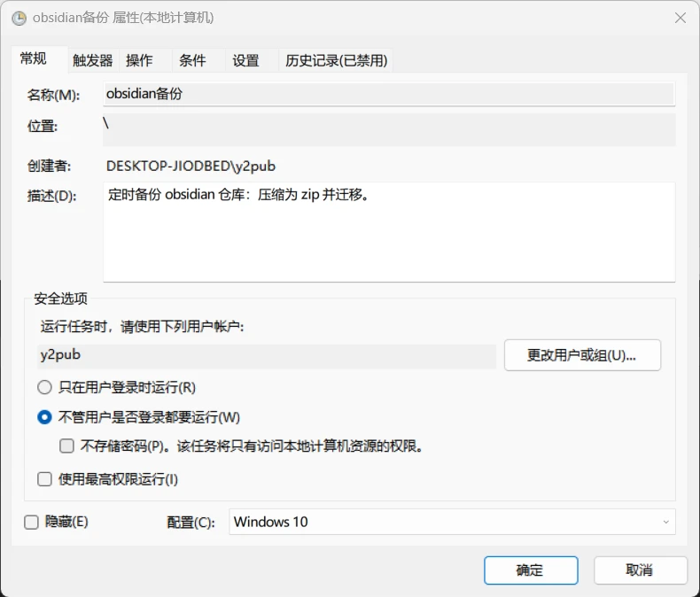
Task: Choose 不管用户是否登录都要运行 radio option
Action: coord(44,417)
